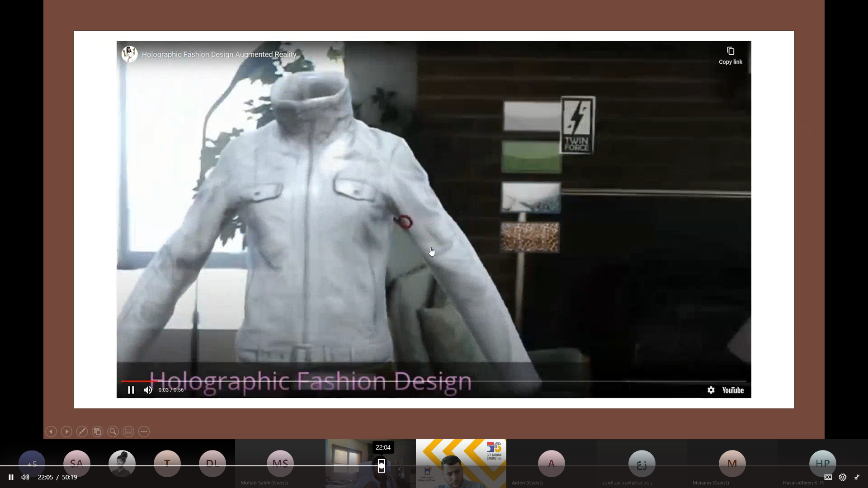The image size is (868, 488).
Task: Open YouTube video settings gear
Action: pyautogui.click(x=711, y=390)
